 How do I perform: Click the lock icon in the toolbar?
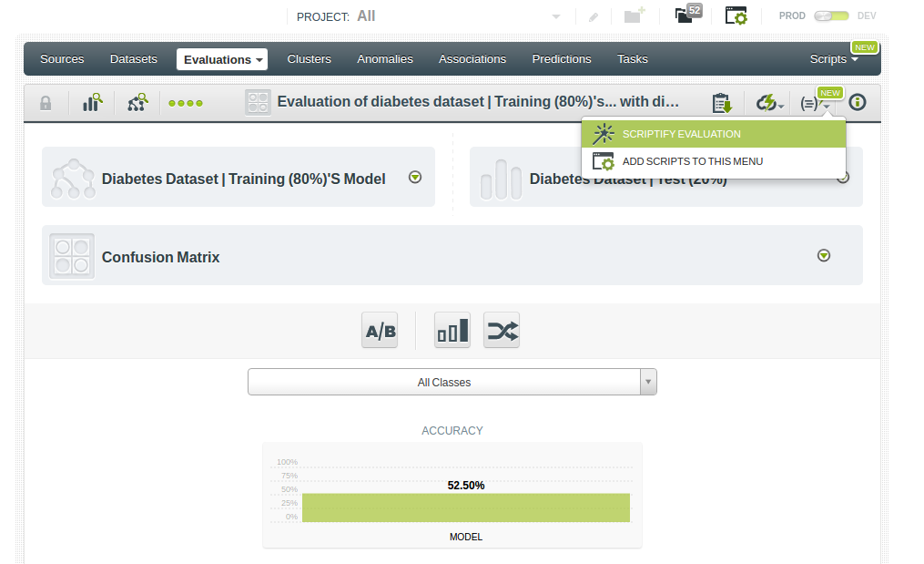[45, 102]
